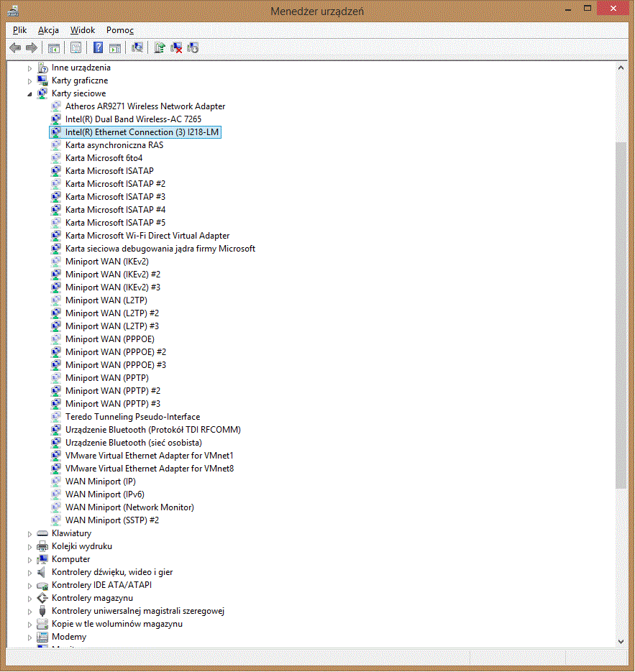This screenshot has width=635, height=672.
Task: Select Karta Microsoft 6to4
Action: (x=104, y=157)
